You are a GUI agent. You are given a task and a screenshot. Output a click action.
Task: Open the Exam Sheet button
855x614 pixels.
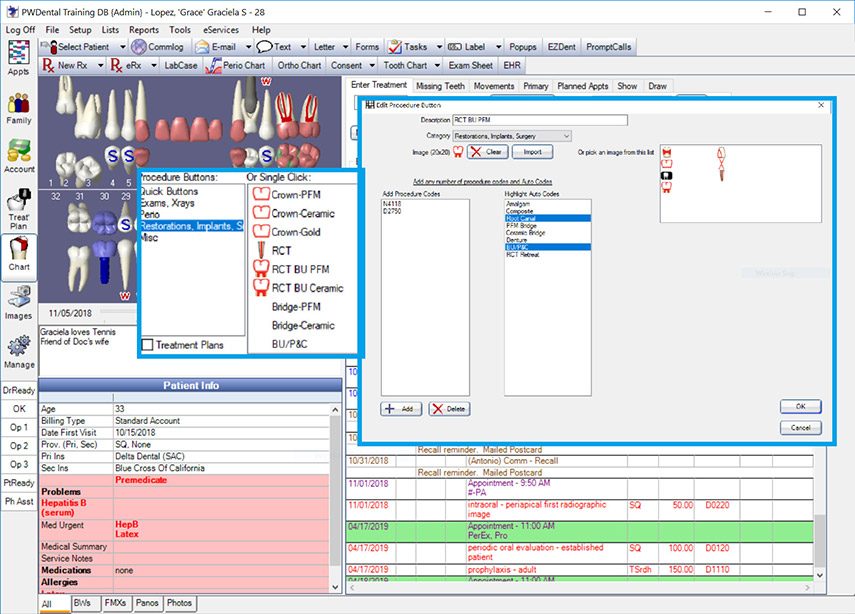[471, 65]
